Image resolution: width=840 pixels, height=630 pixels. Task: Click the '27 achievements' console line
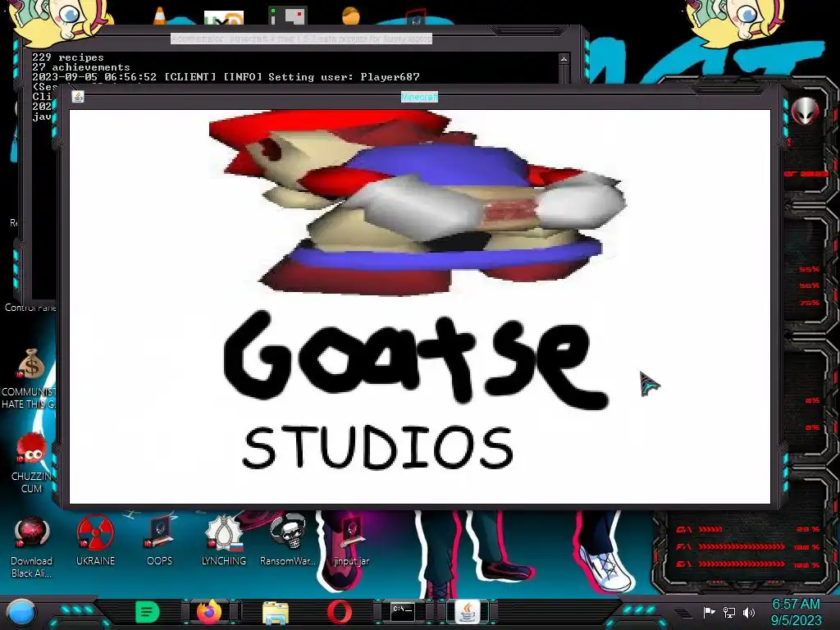[x=81, y=67]
